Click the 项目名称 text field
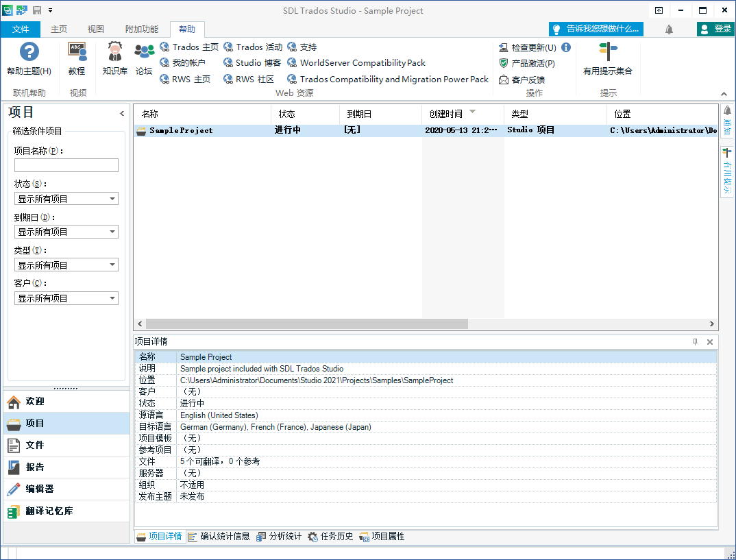This screenshot has width=736, height=560. [66, 165]
